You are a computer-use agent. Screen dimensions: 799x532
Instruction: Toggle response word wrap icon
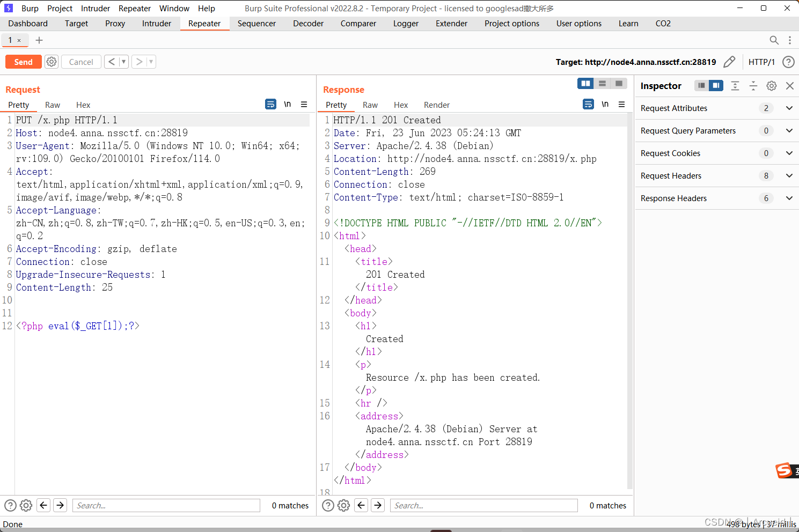click(x=589, y=104)
